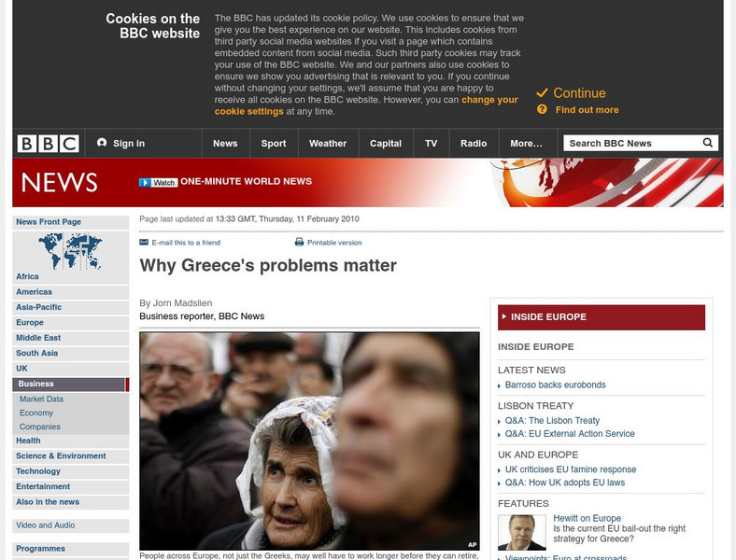The width and height of the screenshot is (736, 560).
Task: Open Q&A: The Lisbon Treaty link
Action: (552, 421)
